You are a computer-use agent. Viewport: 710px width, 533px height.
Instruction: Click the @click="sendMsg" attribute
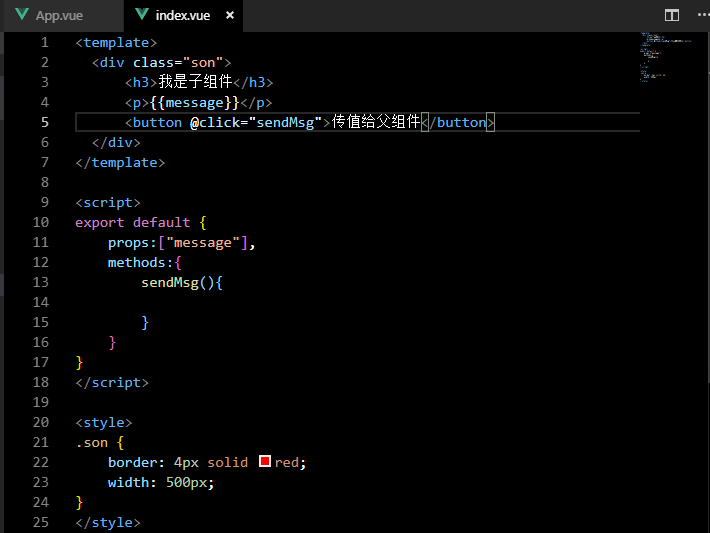click(x=256, y=123)
